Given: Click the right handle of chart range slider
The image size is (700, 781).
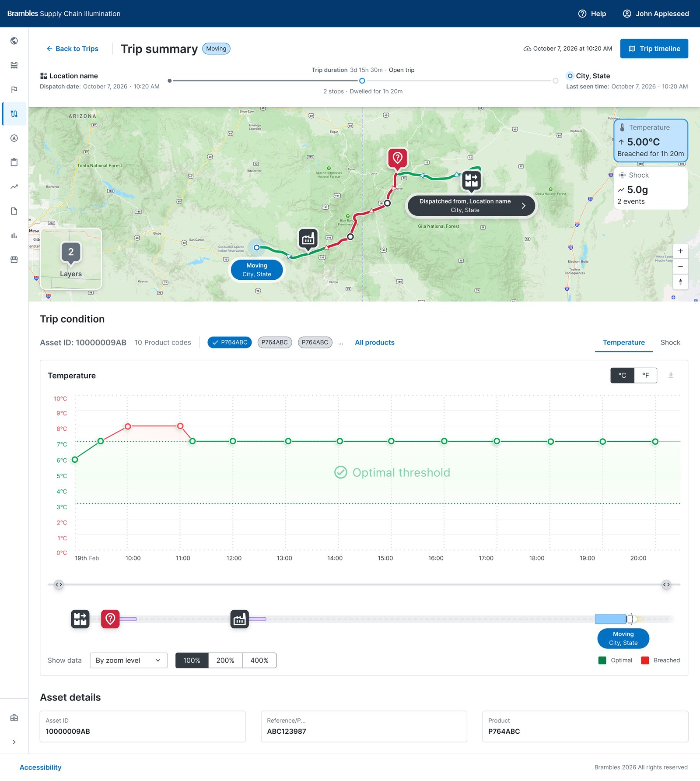Looking at the screenshot, I should coord(666,584).
